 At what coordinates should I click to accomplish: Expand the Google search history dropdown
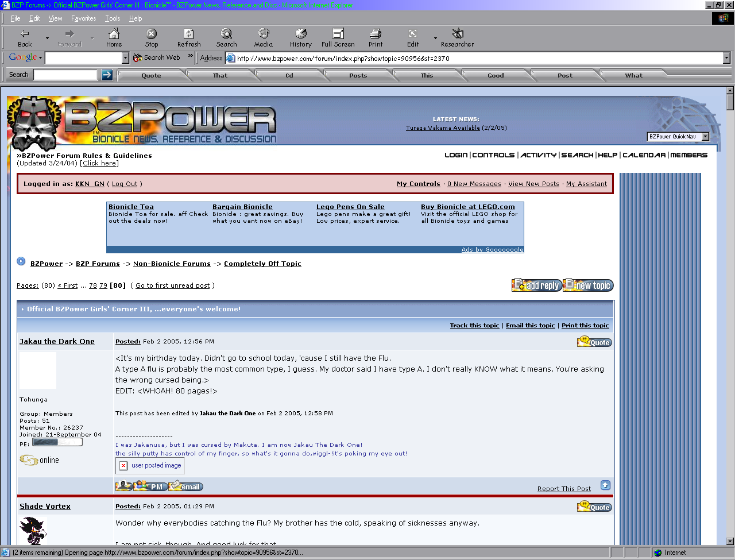click(125, 57)
